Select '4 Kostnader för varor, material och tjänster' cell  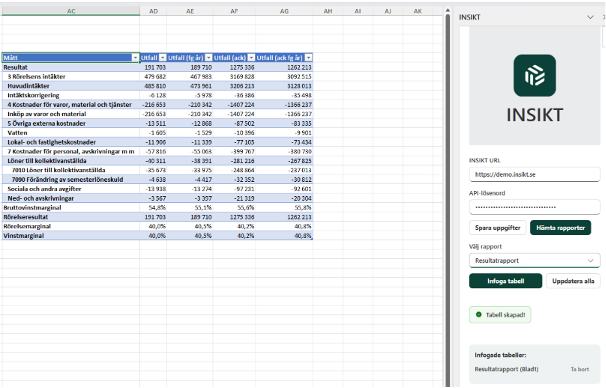71,105
